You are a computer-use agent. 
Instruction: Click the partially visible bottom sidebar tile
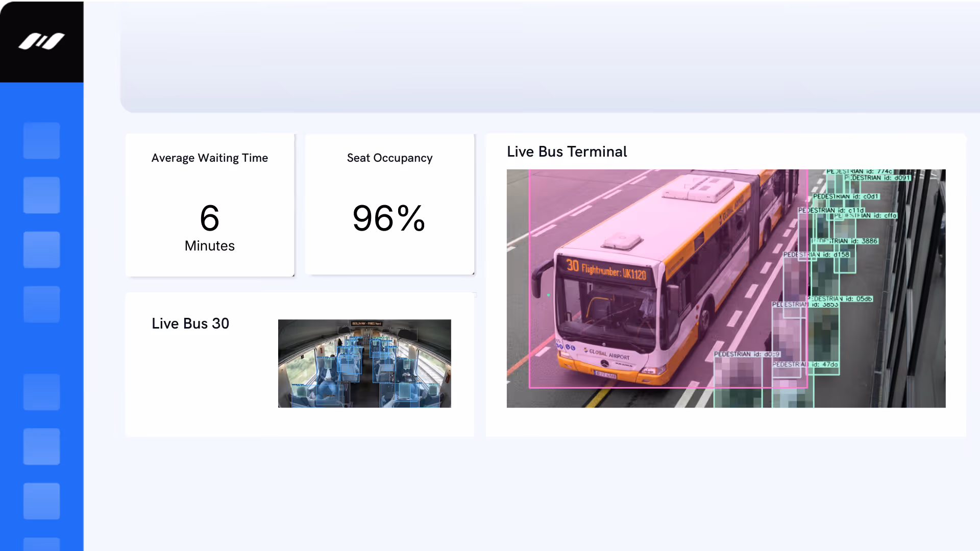(42, 544)
